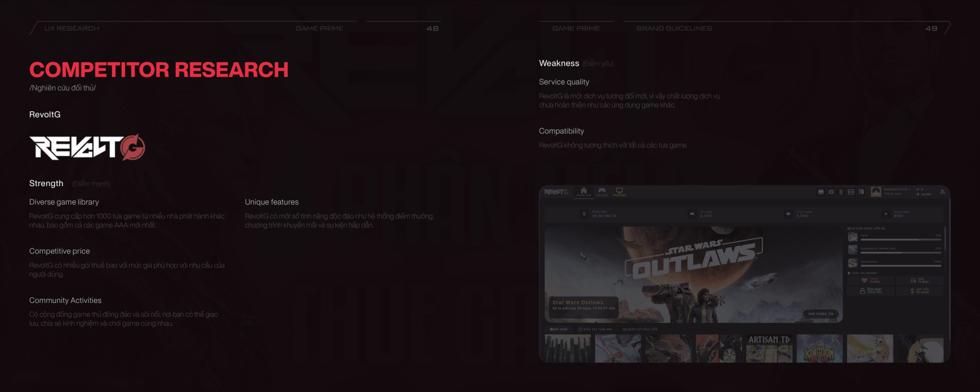Click Kích Hoạt member activation action
The image size is (980, 392).
coord(871,291)
